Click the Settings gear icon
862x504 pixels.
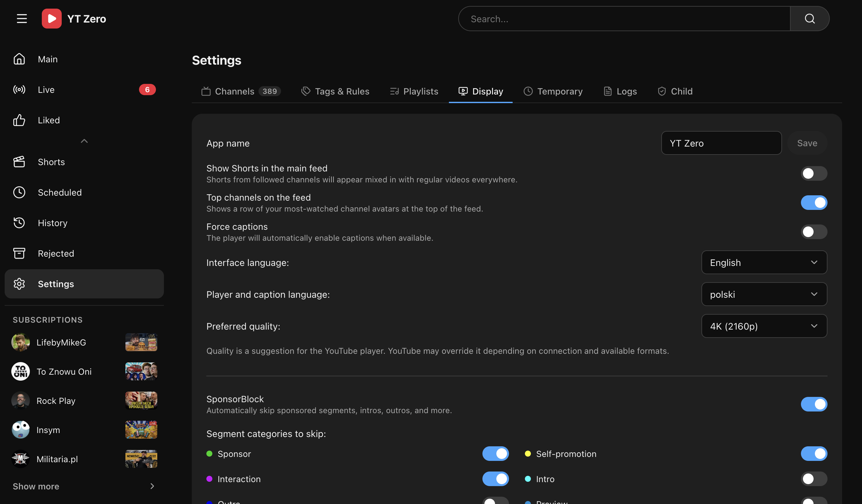click(x=19, y=284)
